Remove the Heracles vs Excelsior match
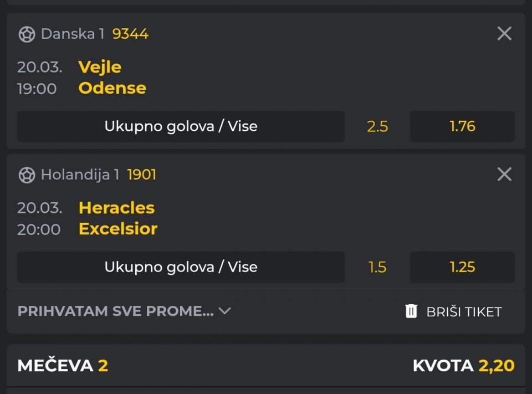 coord(504,175)
